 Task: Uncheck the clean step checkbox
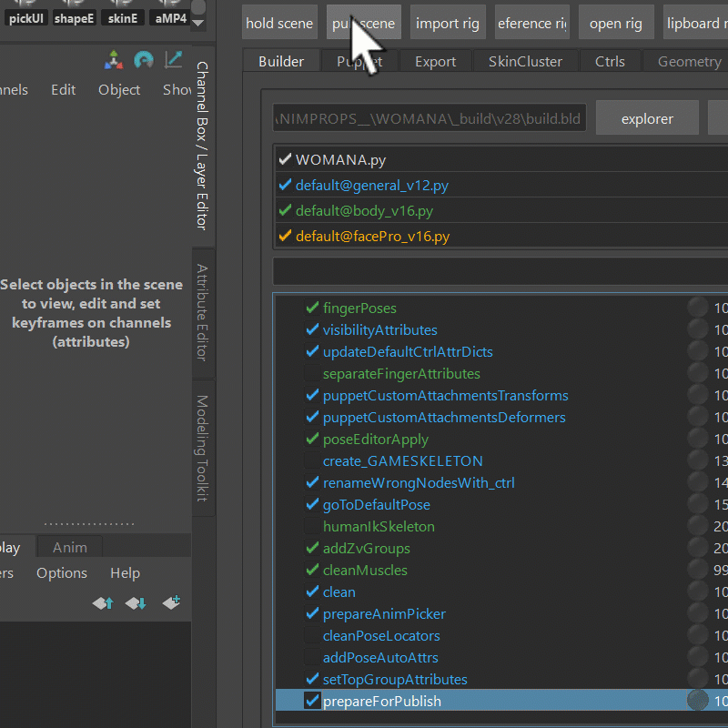click(312, 591)
